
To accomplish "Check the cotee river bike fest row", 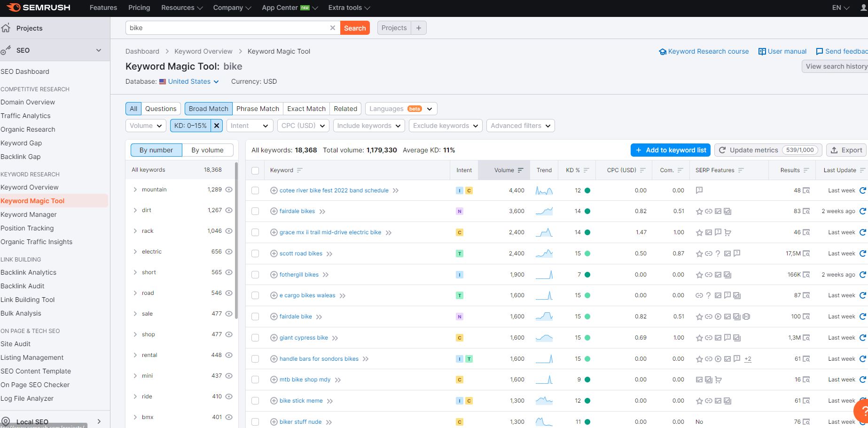I will 255,190.
